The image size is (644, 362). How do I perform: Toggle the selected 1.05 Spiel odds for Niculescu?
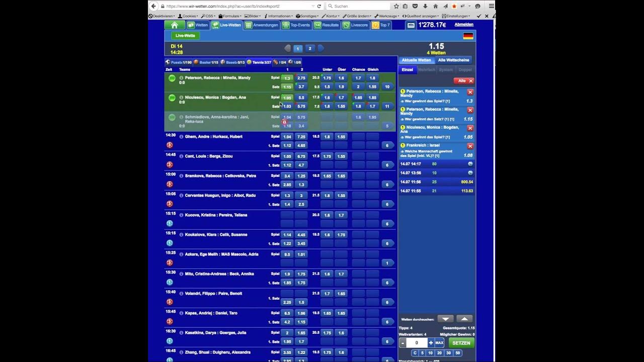tap(287, 98)
